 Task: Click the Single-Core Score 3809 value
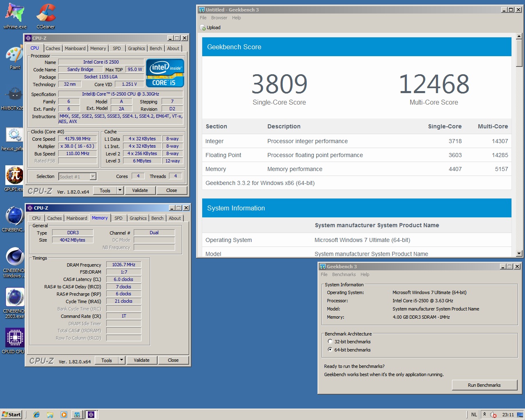pyautogui.click(x=279, y=84)
